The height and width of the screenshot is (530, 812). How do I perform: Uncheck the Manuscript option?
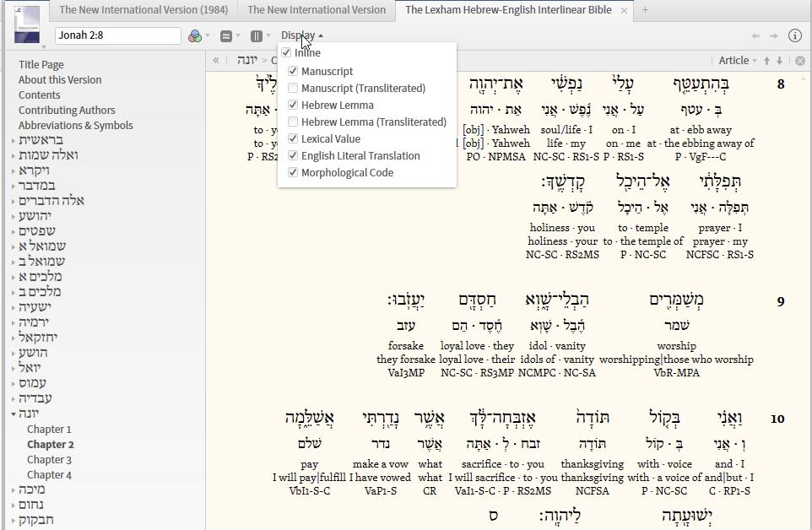coord(293,71)
